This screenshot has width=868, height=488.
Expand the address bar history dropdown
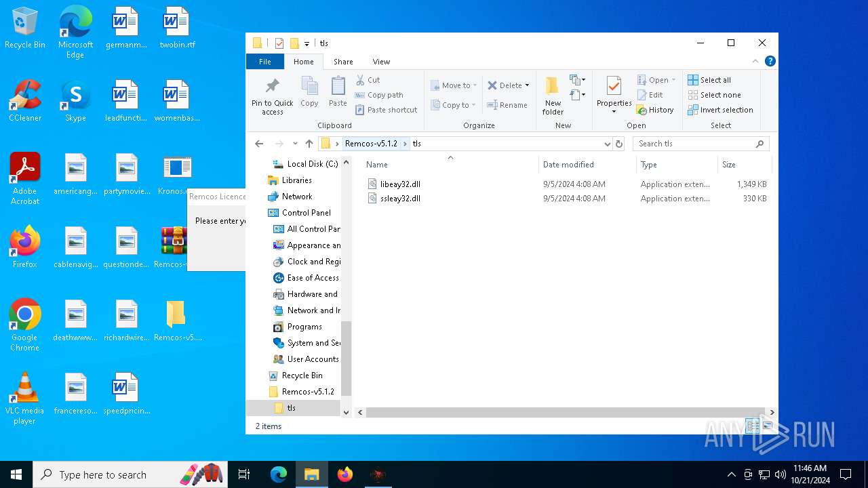point(607,144)
